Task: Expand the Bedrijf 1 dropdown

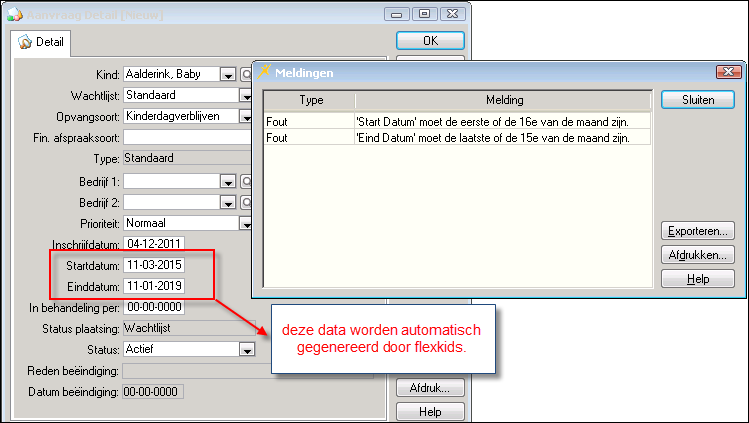Action: click(x=227, y=181)
